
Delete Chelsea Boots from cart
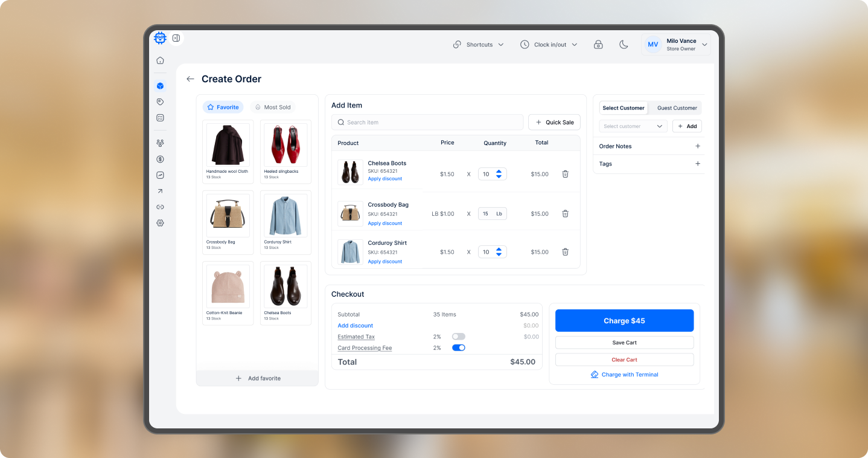565,174
